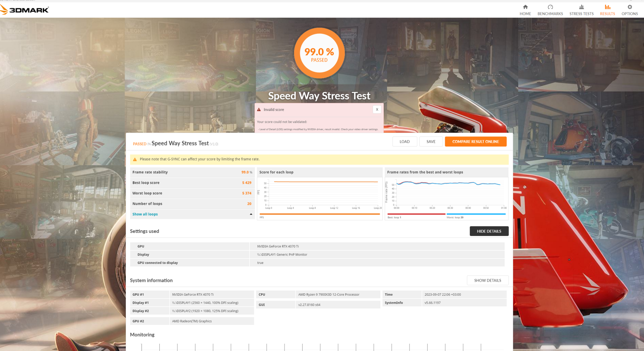Expand the loops list with the arrow
The image size is (644, 351).
(x=251, y=214)
